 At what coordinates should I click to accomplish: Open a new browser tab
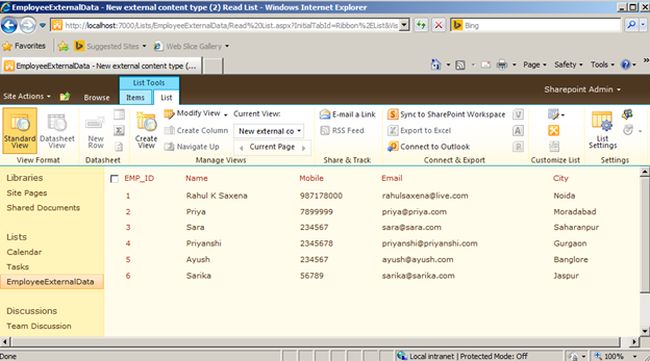(x=213, y=66)
